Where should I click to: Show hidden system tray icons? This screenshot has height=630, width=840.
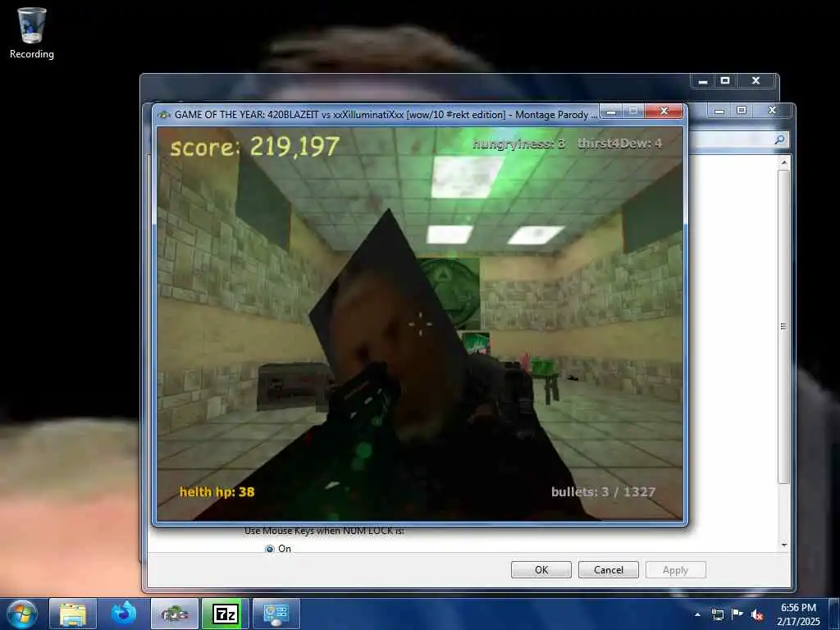697,614
